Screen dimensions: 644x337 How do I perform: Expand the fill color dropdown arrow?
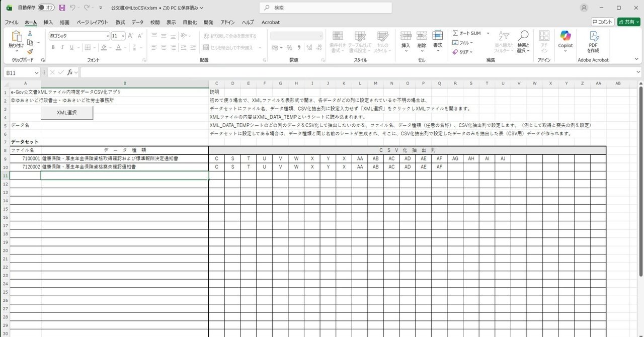(110, 47)
